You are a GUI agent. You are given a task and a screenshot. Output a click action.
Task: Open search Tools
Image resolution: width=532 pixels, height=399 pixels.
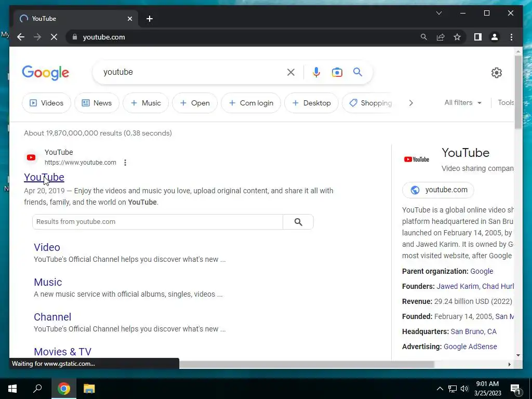click(x=506, y=102)
